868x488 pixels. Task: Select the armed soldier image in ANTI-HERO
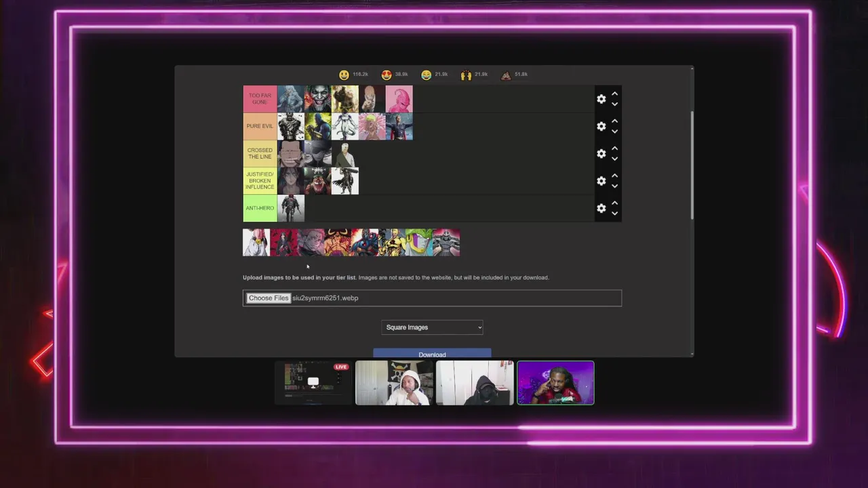[x=291, y=208]
